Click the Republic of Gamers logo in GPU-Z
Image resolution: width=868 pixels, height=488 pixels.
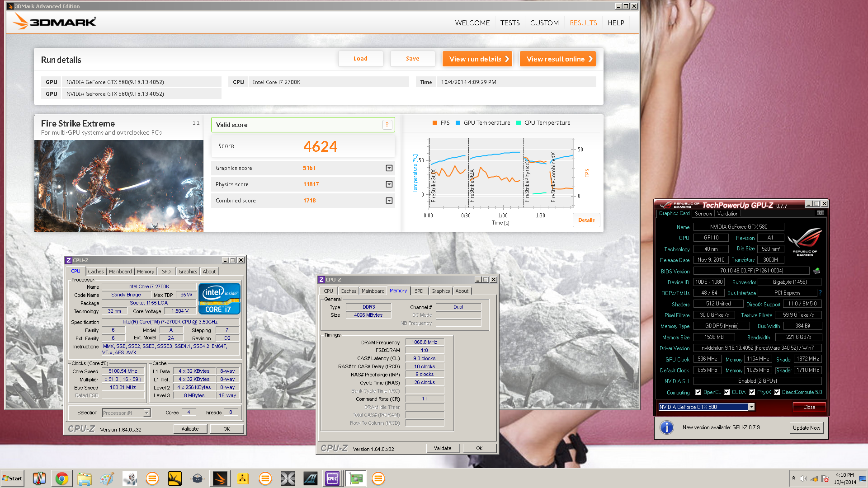[x=805, y=242]
